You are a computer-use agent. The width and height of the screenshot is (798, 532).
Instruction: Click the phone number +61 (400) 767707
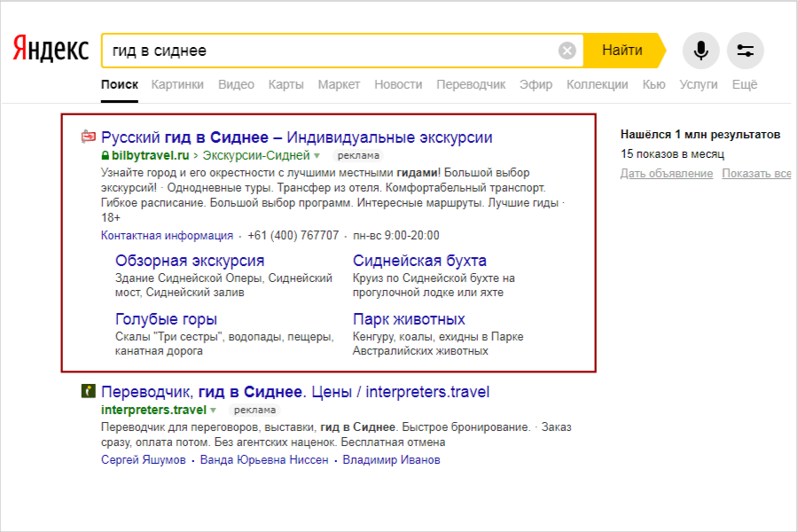click(293, 235)
